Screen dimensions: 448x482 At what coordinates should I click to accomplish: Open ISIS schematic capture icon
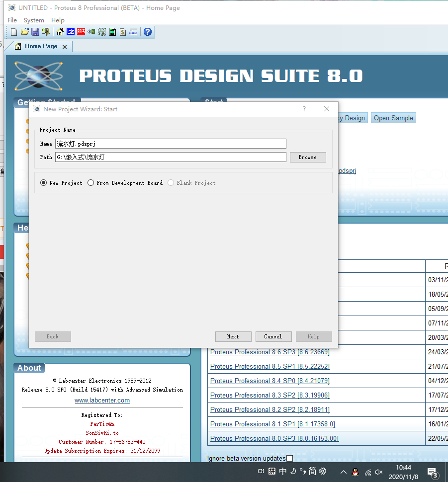pyautogui.click(x=71, y=32)
